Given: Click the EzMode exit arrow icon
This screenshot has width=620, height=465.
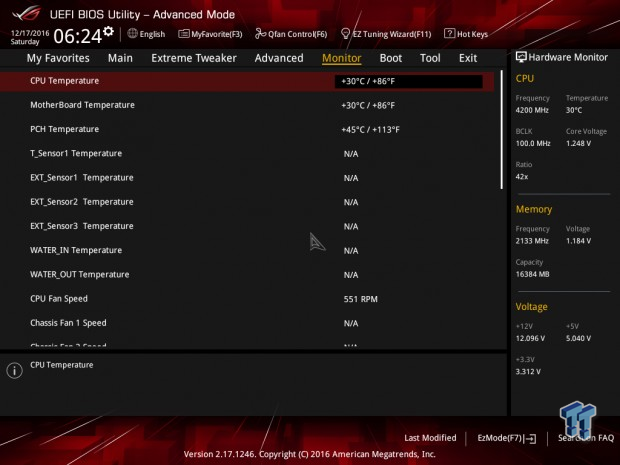Looking at the screenshot, I should click(530, 439).
